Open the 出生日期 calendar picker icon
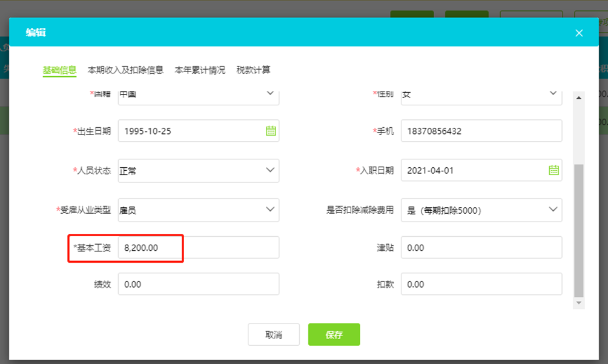 coord(271,131)
